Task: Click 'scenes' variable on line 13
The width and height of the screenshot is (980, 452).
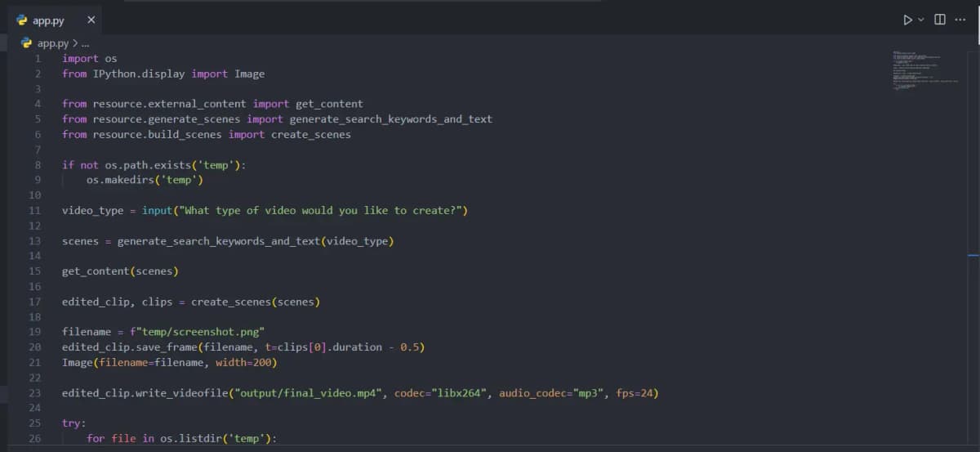Action: 80,241
